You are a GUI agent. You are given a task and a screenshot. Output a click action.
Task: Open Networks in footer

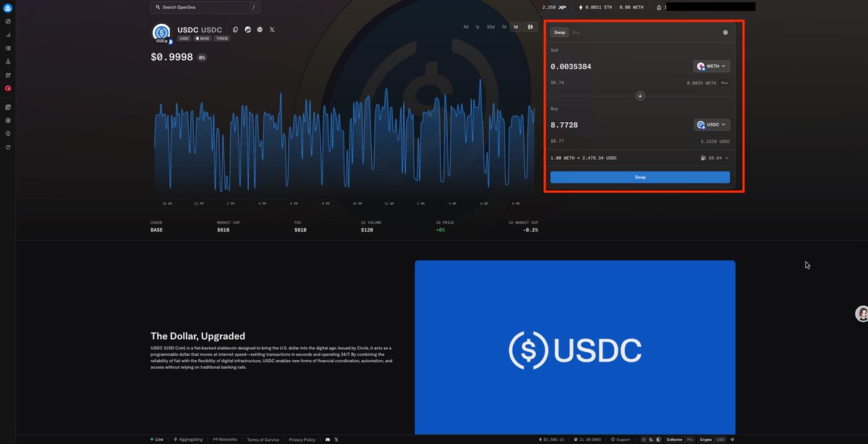[x=225, y=440]
